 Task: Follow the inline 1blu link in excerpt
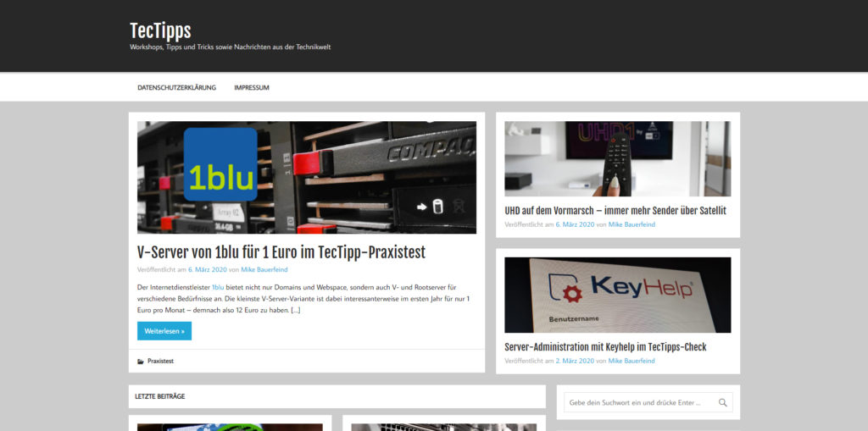pyautogui.click(x=218, y=287)
